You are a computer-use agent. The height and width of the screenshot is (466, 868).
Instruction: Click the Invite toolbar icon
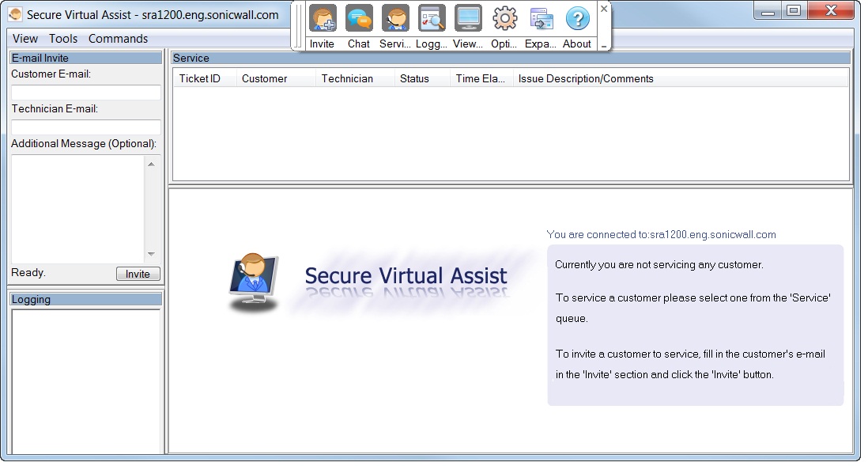[323, 19]
